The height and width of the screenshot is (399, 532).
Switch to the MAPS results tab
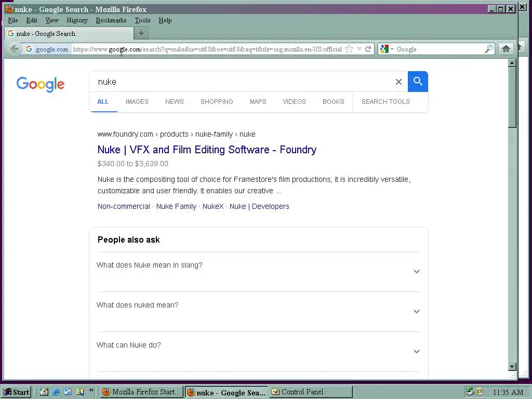click(258, 102)
